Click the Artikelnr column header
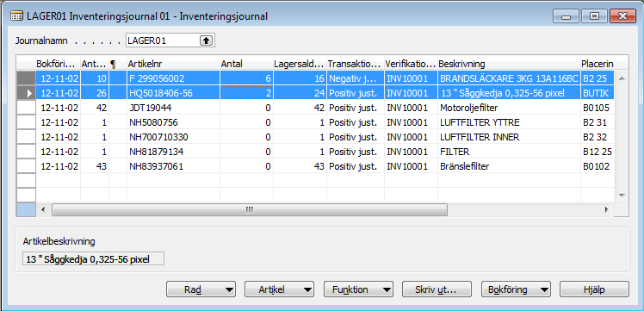The width and height of the screenshot is (644, 311). [x=173, y=64]
